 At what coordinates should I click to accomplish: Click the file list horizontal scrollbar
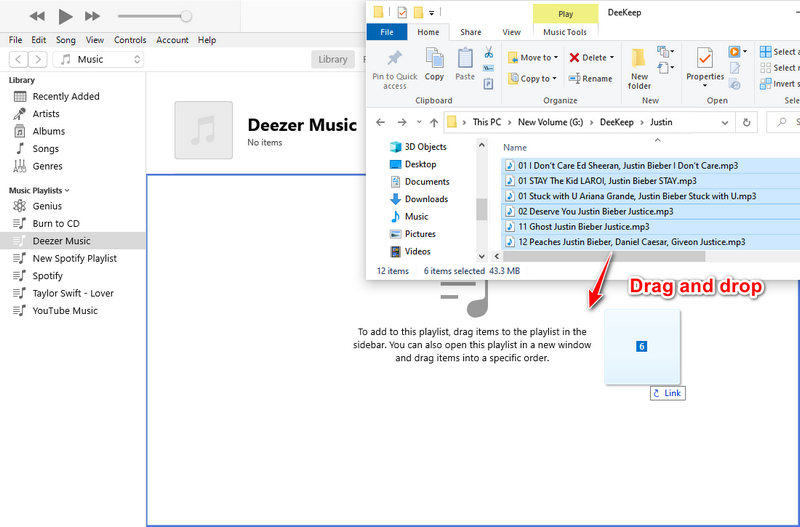tap(605, 256)
